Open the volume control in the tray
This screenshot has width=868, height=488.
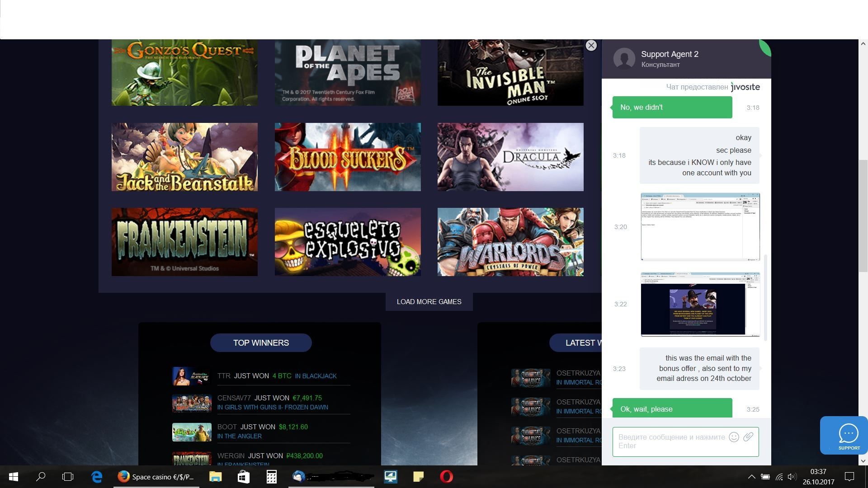(x=792, y=477)
